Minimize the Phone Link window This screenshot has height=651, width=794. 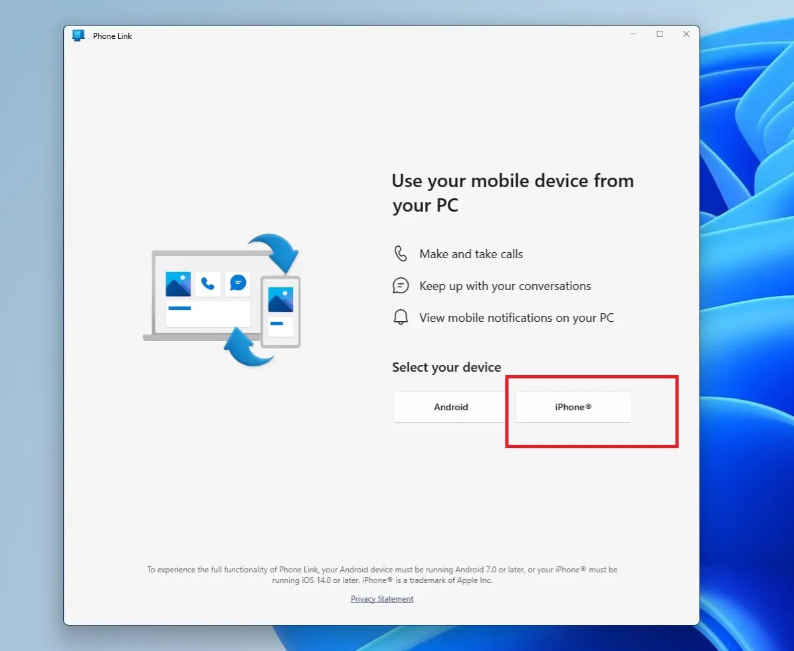(x=633, y=34)
